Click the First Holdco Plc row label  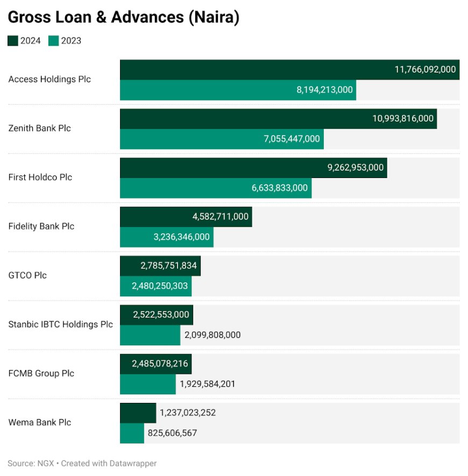[x=40, y=177]
